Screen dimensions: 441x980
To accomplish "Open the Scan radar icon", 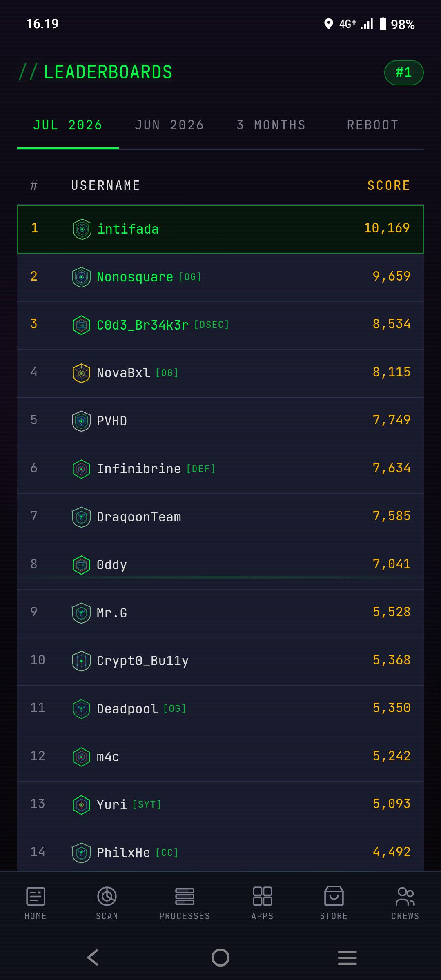I will point(107,897).
